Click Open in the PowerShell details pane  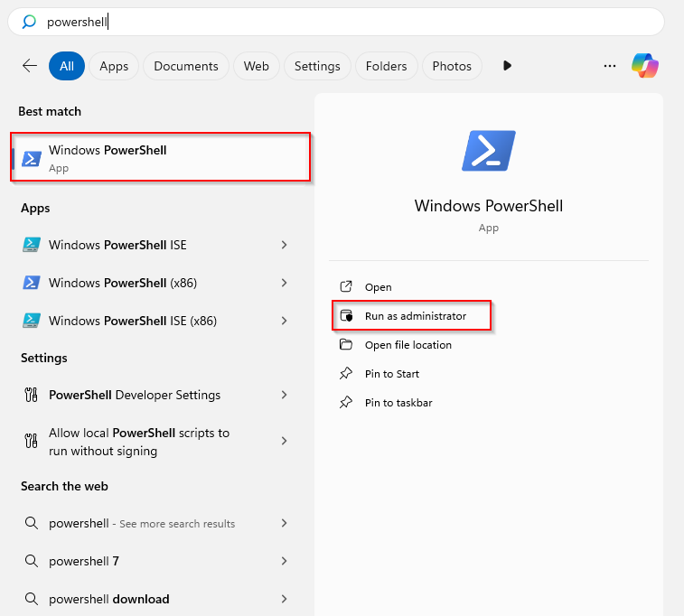pos(379,287)
